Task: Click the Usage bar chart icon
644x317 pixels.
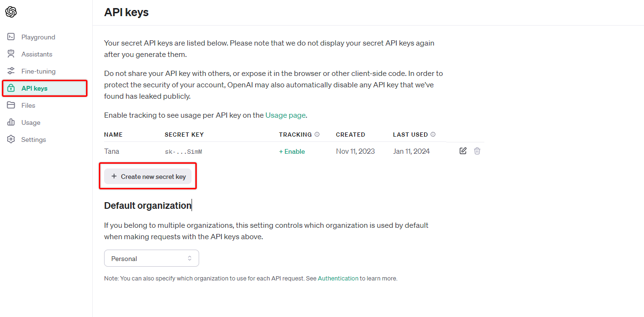Action: (x=11, y=122)
